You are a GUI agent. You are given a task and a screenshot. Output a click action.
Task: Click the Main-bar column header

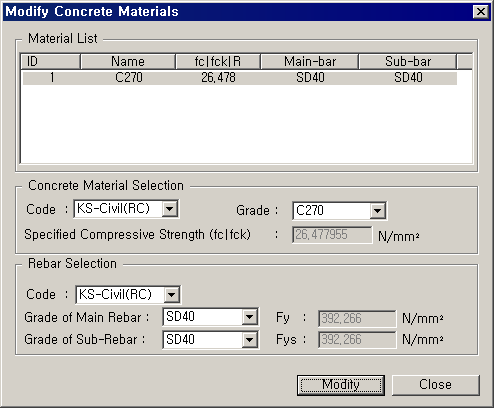[310, 61]
